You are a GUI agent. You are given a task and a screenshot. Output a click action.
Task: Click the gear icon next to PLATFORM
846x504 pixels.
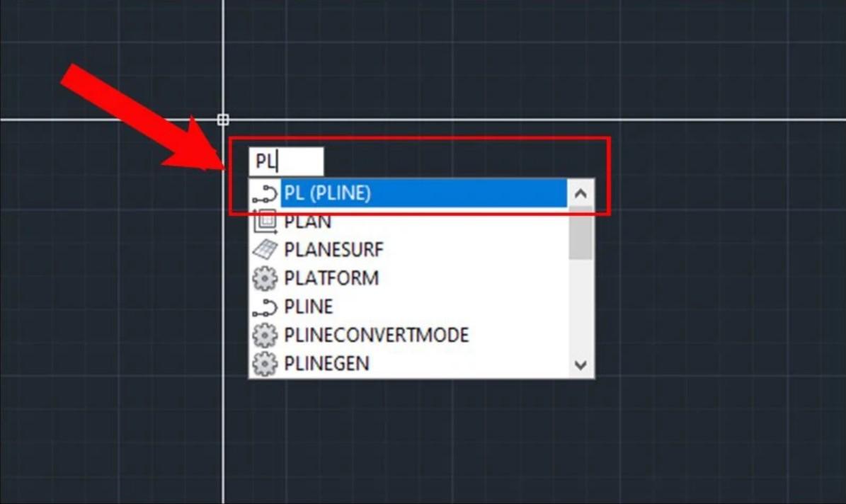click(x=264, y=278)
